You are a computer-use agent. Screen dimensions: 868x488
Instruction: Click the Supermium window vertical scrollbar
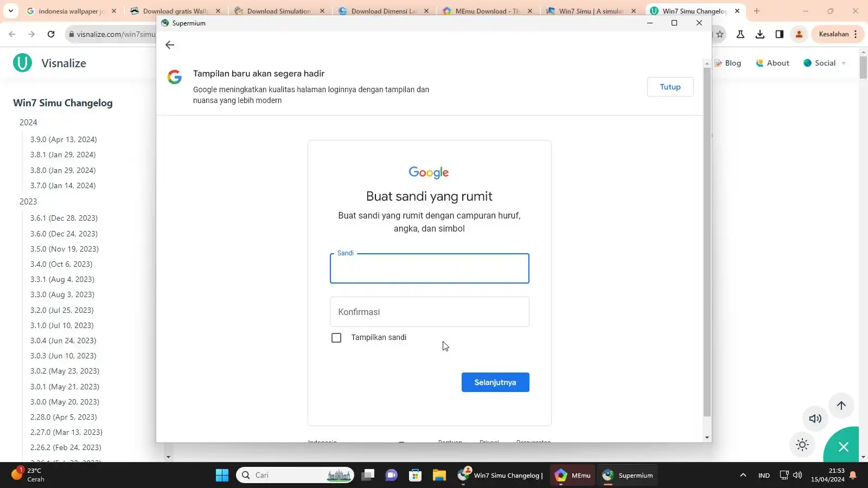pyautogui.click(x=707, y=241)
